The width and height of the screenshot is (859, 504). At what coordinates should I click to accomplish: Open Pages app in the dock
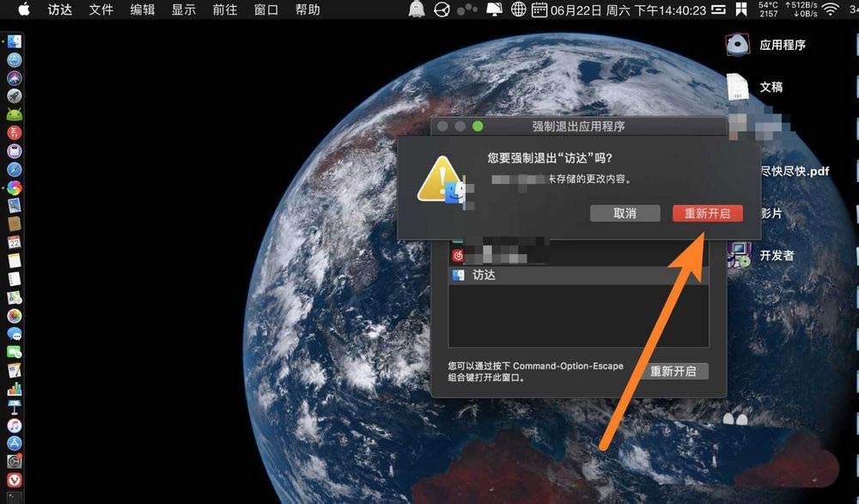coord(15,370)
